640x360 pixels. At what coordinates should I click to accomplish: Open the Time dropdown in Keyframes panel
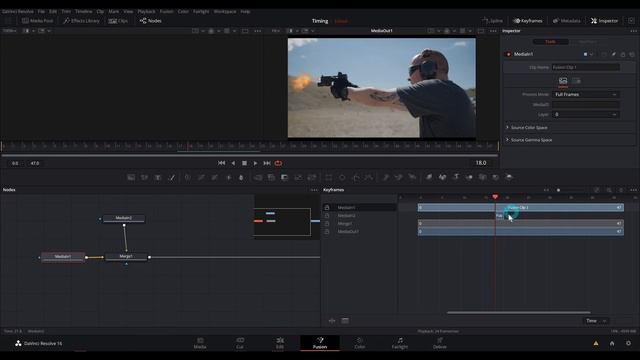tap(596, 321)
